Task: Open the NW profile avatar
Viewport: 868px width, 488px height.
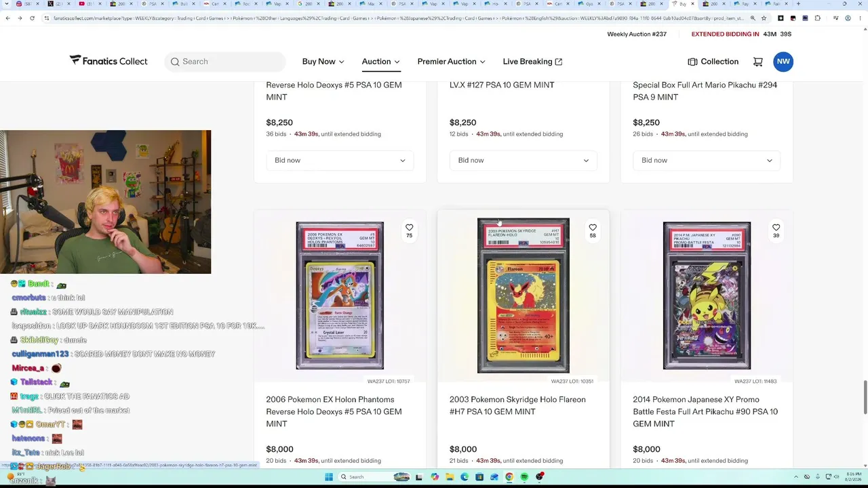Action: coord(783,62)
